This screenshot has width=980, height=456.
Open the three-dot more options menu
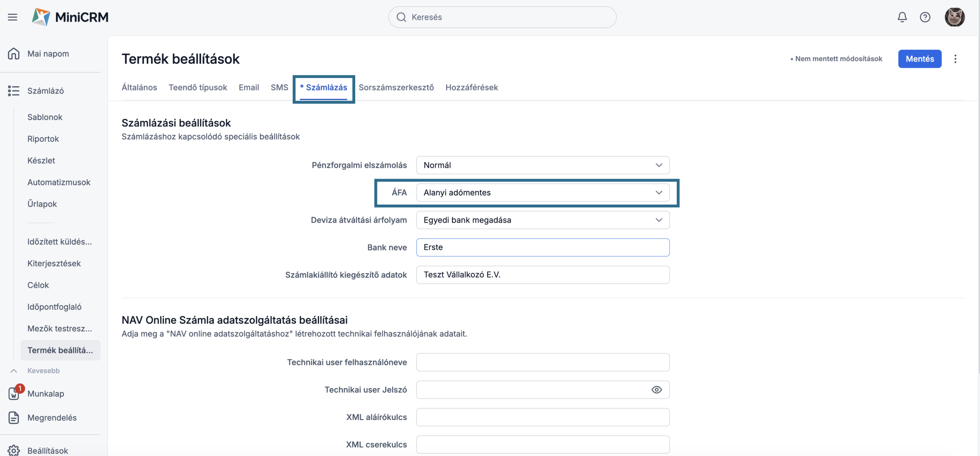point(955,59)
